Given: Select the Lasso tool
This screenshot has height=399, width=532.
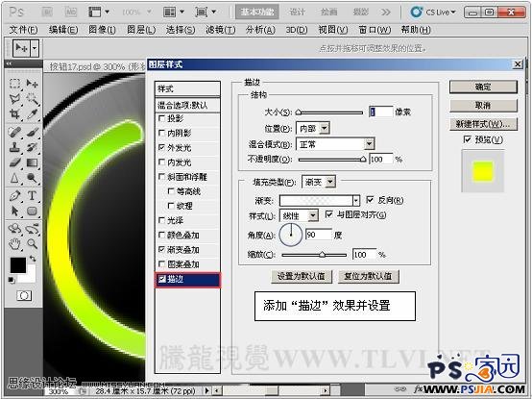Looking at the screenshot, I should (14, 99).
